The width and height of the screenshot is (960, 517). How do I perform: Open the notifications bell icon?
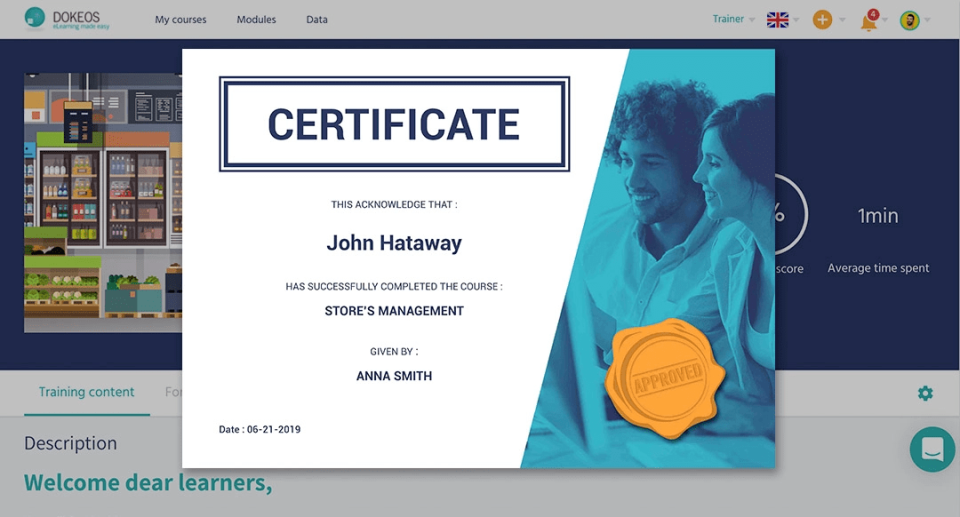pyautogui.click(x=869, y=20)
